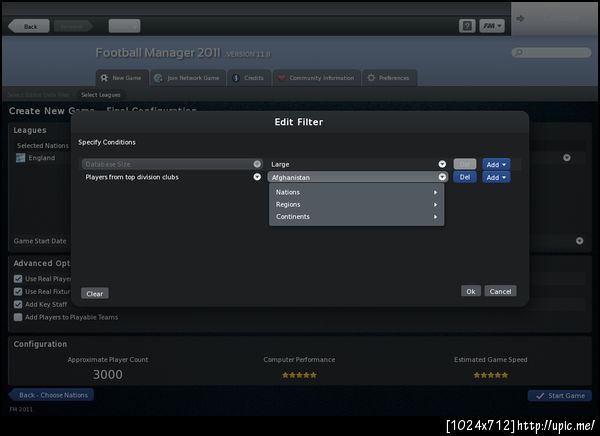Screen dimensions: 600x436
Task: Start the game
Action: (560, 396)
